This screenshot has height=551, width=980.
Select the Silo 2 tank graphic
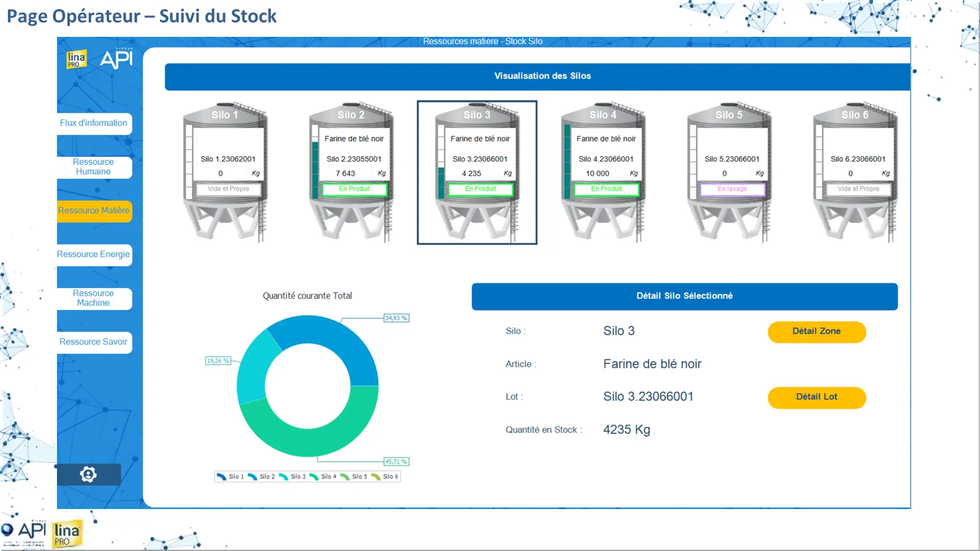coord(351,172)
